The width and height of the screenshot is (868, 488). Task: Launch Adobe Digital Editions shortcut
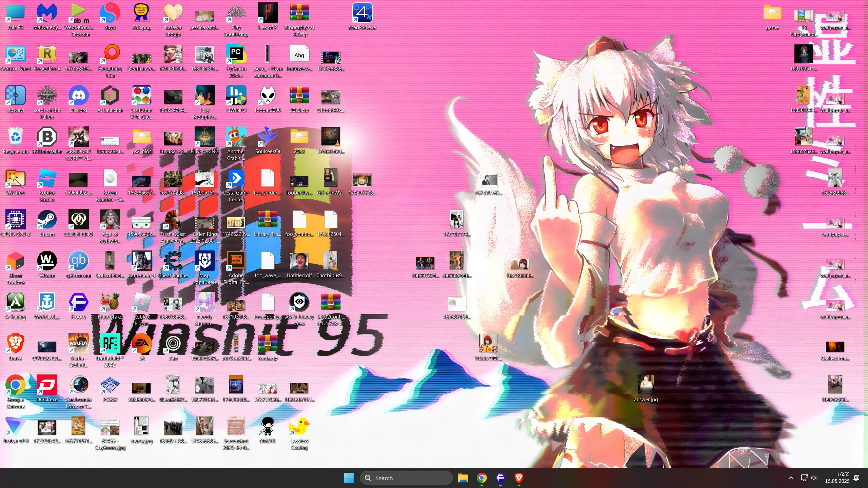[236, 268]
